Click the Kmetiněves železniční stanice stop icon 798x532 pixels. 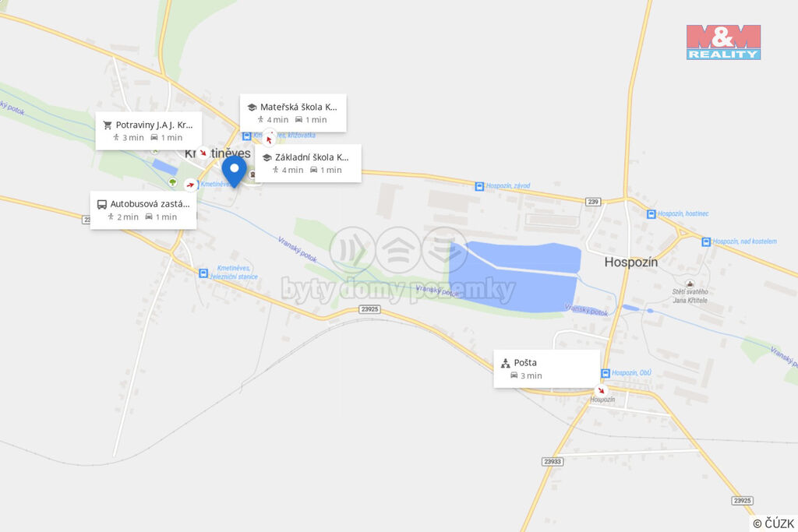click(203, 273)
